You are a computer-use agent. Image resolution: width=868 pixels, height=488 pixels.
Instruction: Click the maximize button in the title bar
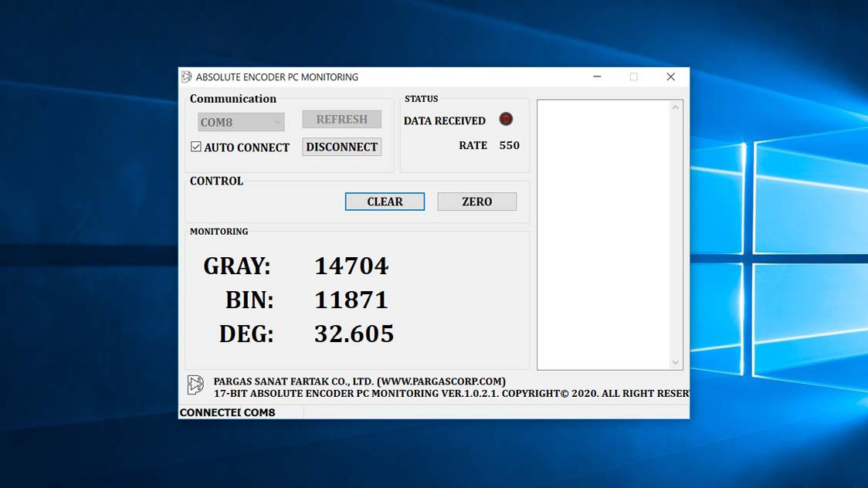(x=633, y=77)
